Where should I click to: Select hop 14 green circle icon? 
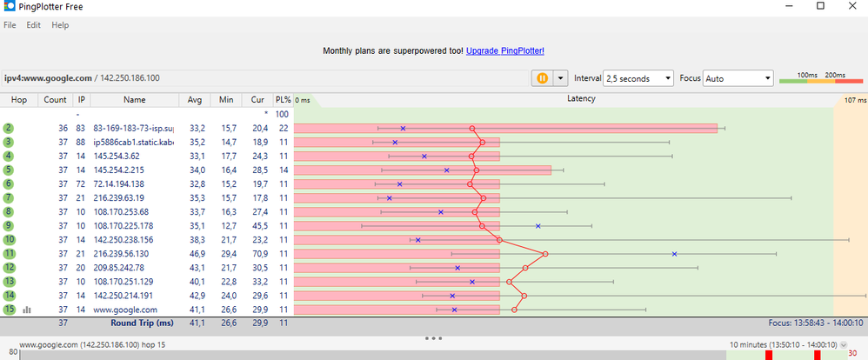point(9,296)
